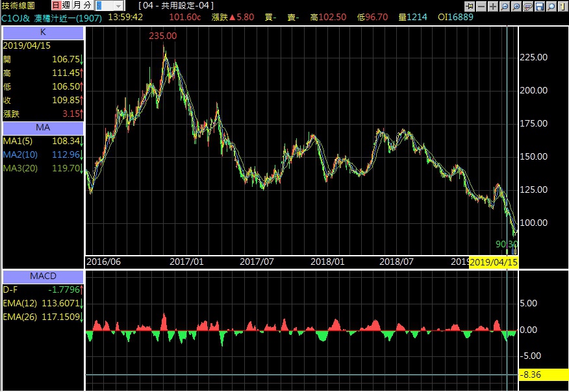Click the yellow -8.36 MACD axis value
This screenshot has height=392, width=569.
point(543,374)
